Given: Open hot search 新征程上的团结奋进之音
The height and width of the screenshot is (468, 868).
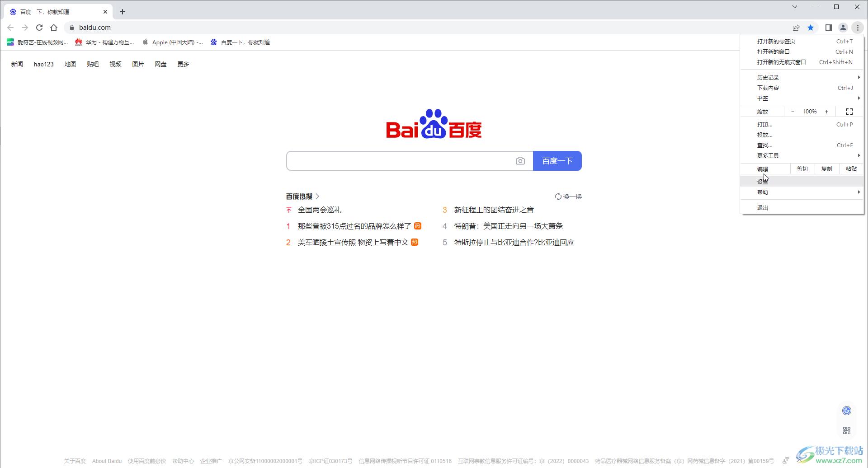Looking at the screenshot, I should click(494, 210).
